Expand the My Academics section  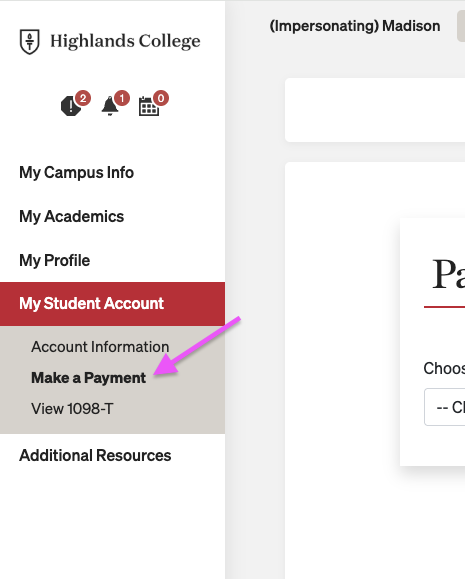pos(72,217)
